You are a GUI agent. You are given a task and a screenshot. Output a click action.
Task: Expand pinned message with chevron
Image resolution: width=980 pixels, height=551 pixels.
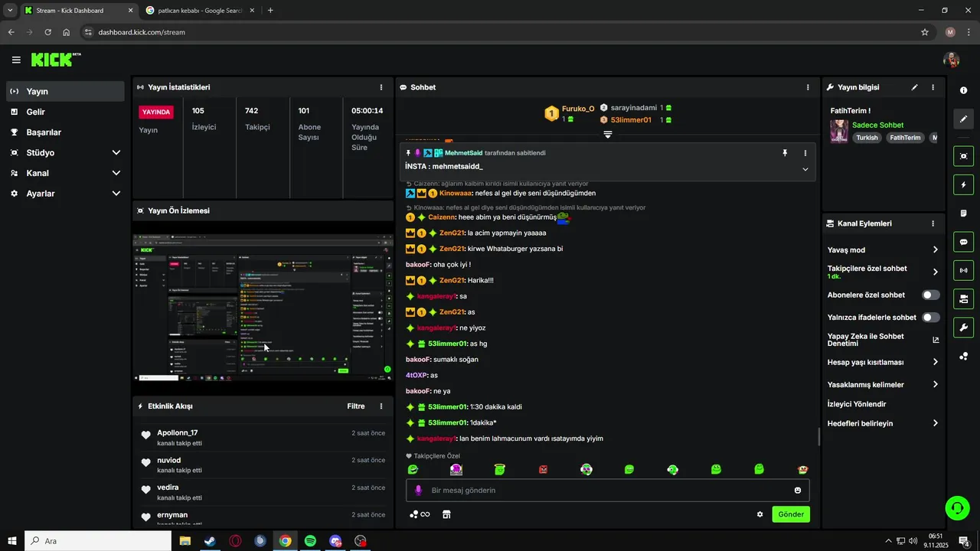[805, 169]
